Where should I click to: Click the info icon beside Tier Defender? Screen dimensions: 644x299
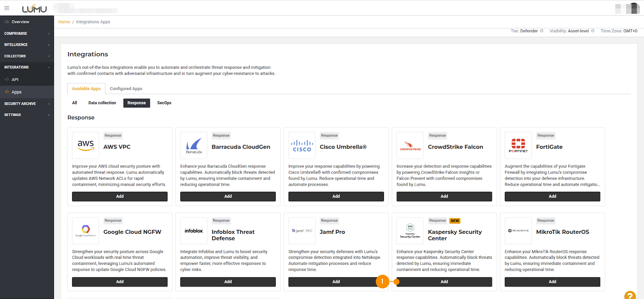tap(542, 31)
